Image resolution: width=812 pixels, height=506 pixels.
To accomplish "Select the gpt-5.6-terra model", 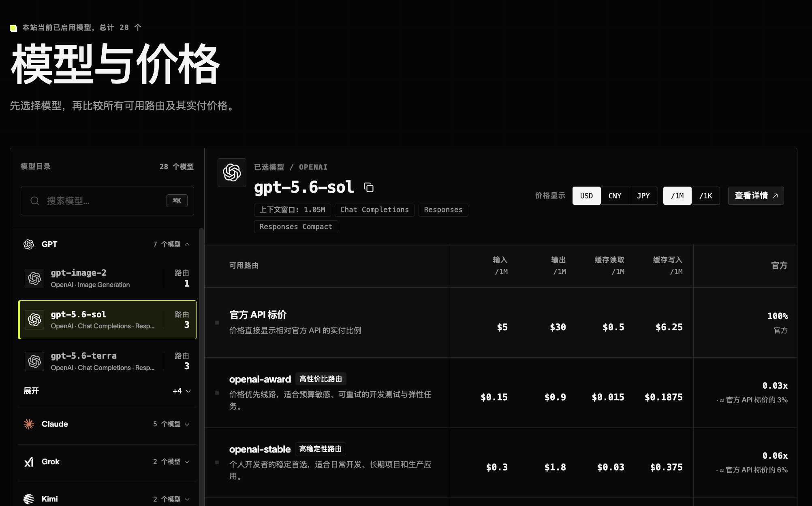I will tap(107, 361).
